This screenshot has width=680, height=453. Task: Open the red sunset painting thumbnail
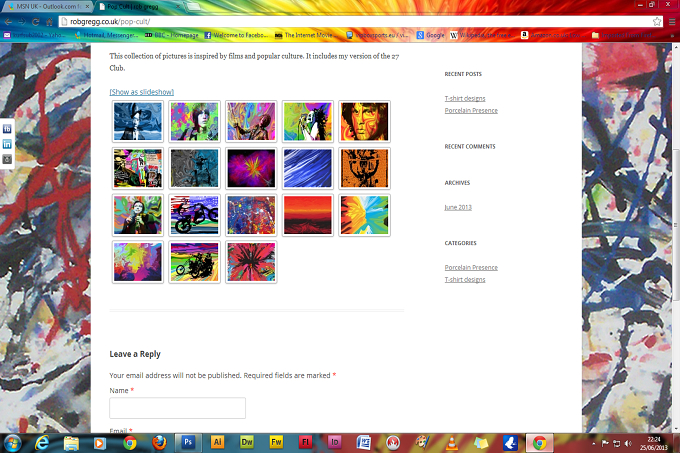(307, 215)
